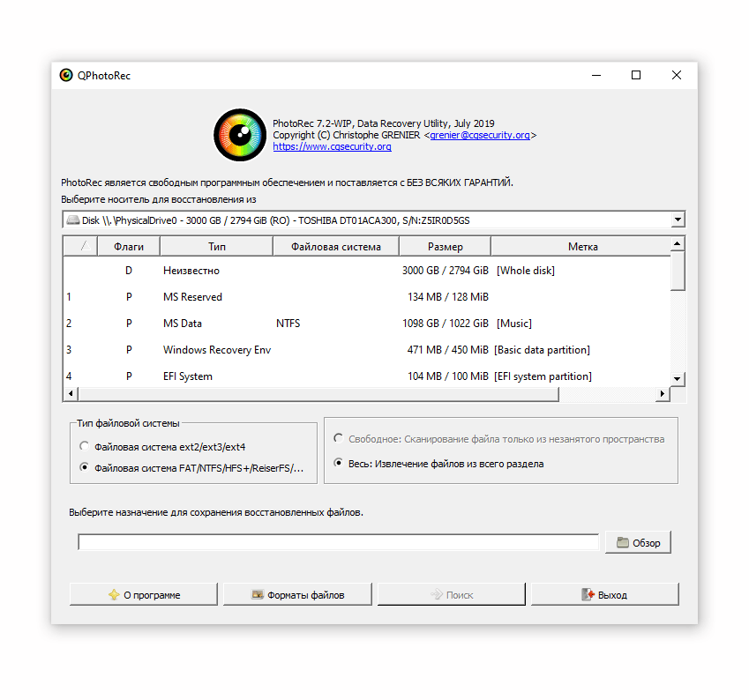Viewport: 749px width, 700px height.
Task: Click the folder icon on Обзор button
Action: [x=623, y=542]
